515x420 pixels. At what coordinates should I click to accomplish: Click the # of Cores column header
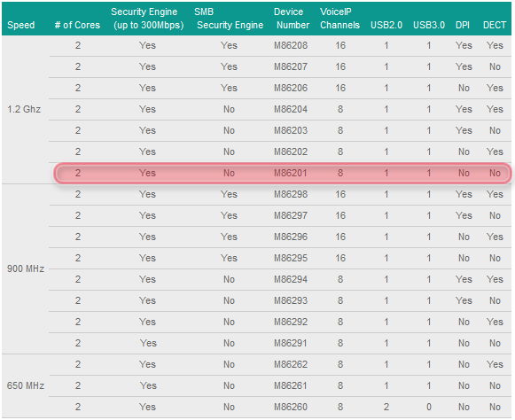click(x=77, y=25)
